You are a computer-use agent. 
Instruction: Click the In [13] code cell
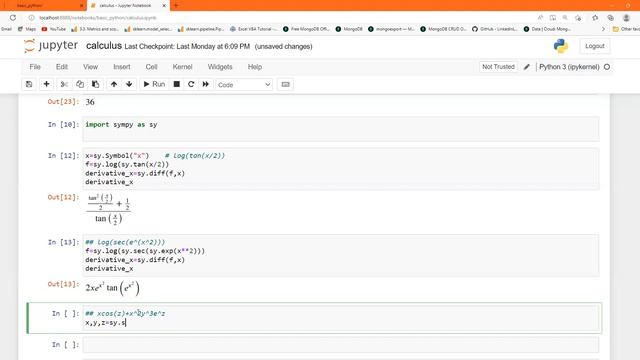[x=341, y=255]
